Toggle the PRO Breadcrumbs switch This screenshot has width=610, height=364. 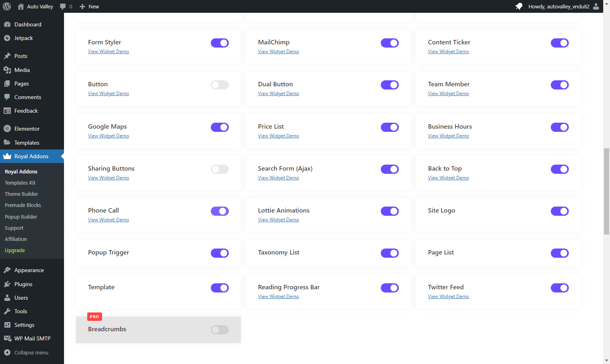coord(220,330)
